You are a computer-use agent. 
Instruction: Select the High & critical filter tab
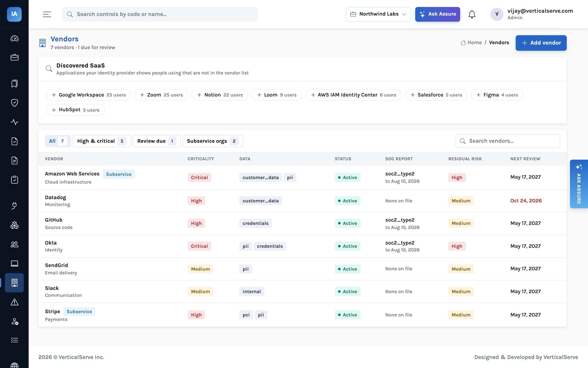click(x=102, y=141)
